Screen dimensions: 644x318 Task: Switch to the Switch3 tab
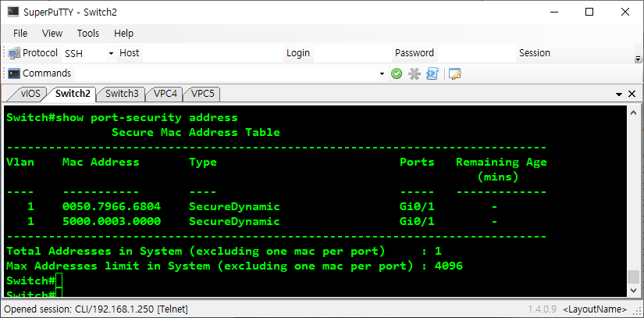click(122, 94)
